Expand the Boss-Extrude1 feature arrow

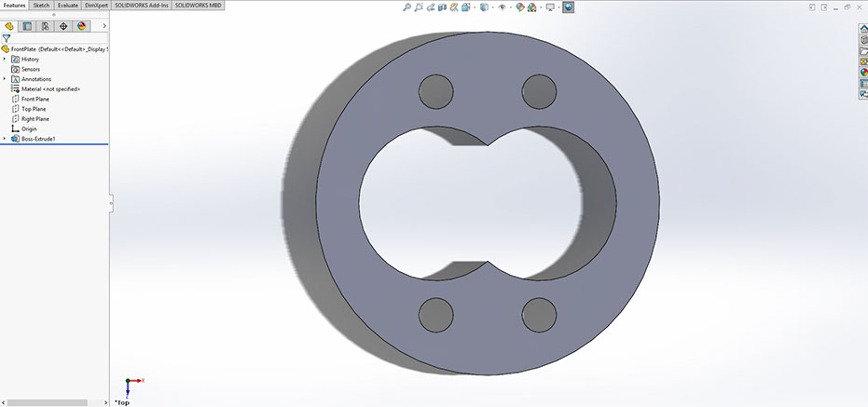click(5, 139)
